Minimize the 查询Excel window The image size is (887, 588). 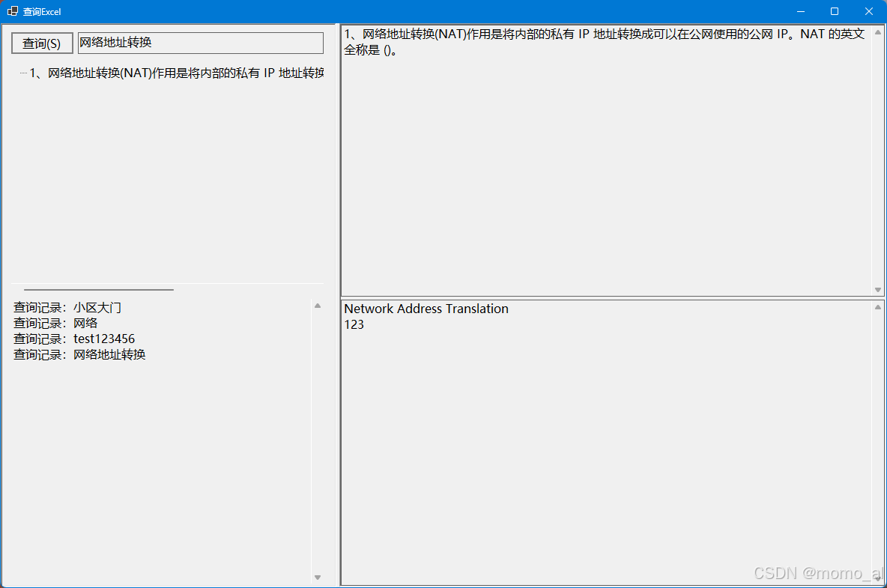tap(800, 11)
